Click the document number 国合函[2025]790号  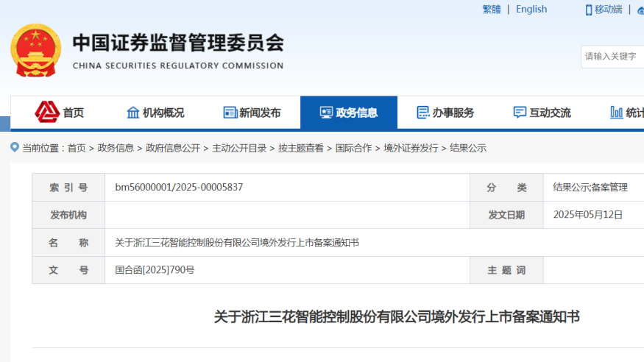point(155,270)
